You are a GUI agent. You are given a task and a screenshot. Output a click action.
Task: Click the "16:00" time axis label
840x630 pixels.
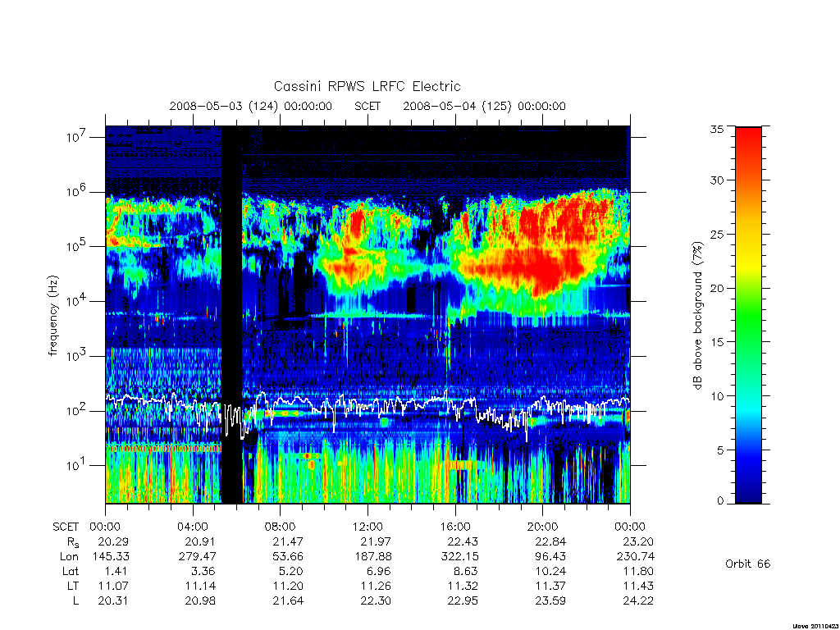[x=455, y=527]
